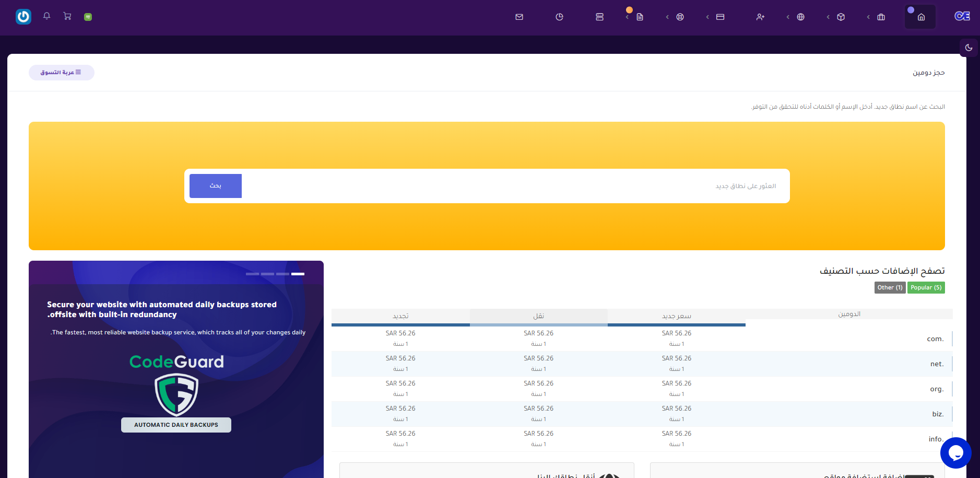Click the نقل column header
The image size is (980, 478).
pos(539,316)
